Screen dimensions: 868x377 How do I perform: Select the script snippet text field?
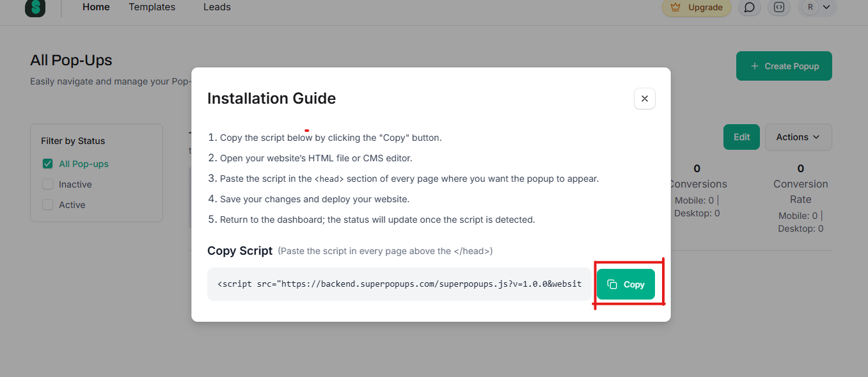399,284
